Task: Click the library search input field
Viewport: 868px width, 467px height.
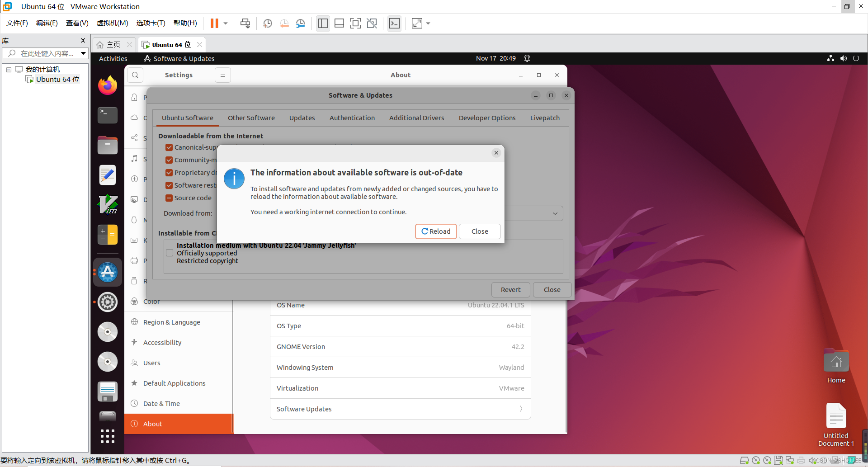Action: coord(44,53)
